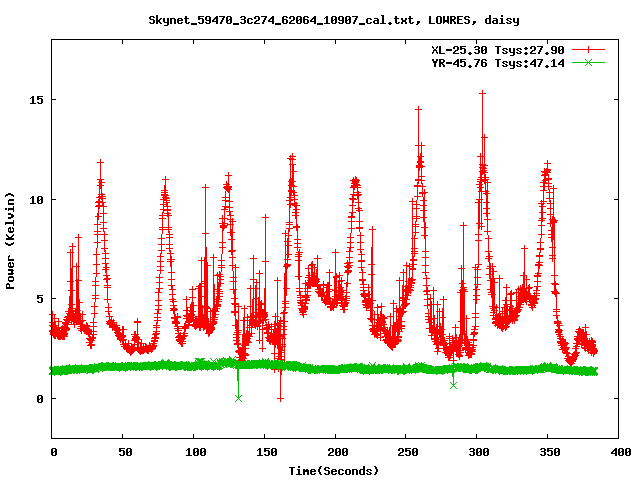Click the green outlier cross at zero Kelvin
The height and width of the screenshot is (480, 640).
tap(238, 398)
